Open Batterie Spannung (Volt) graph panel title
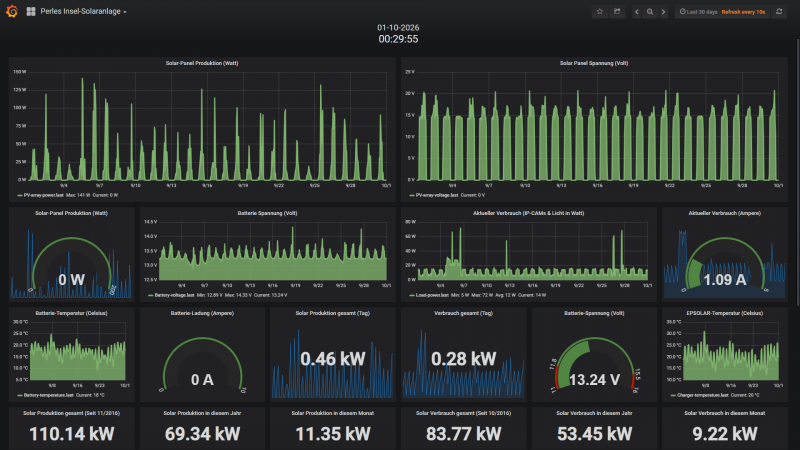The image size is (800, 450). (x=267, y=213)
